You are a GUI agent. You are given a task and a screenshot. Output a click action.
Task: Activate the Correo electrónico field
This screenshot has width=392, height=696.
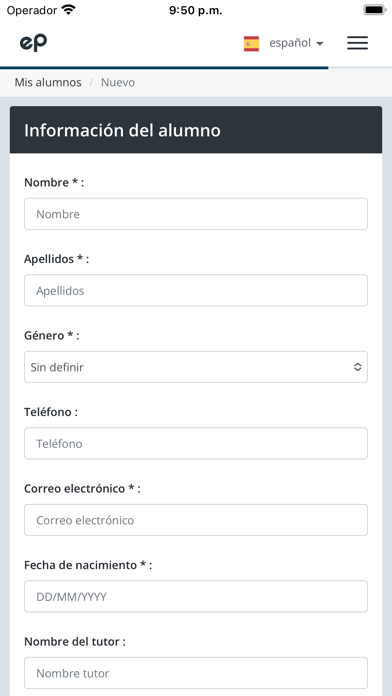tap(196, 520)
